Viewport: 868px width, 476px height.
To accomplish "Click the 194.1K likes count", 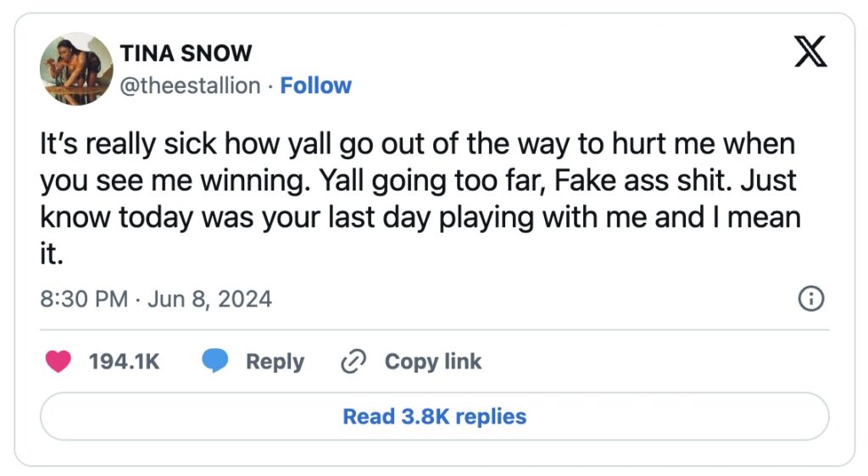I will (x=124, y=362).
